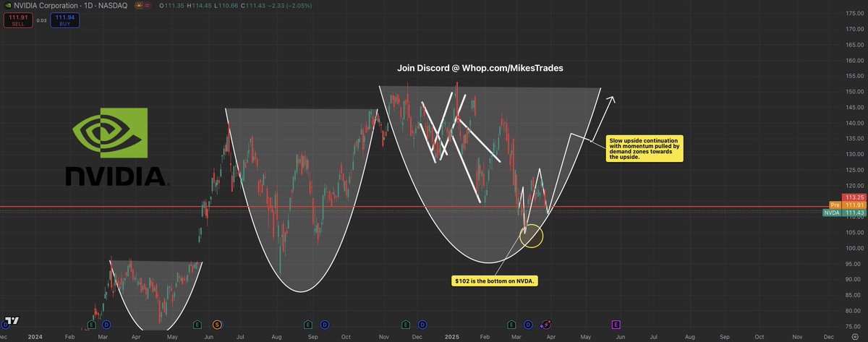868x342 pixels.
Task: Open the purple upcoming earnings E marker
Action: [x=616, y=324]
